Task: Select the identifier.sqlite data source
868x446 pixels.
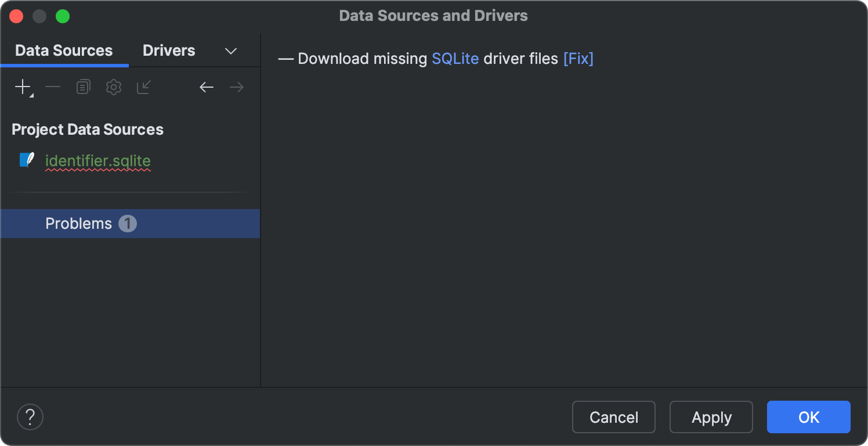Action: [x=97, y=161]
